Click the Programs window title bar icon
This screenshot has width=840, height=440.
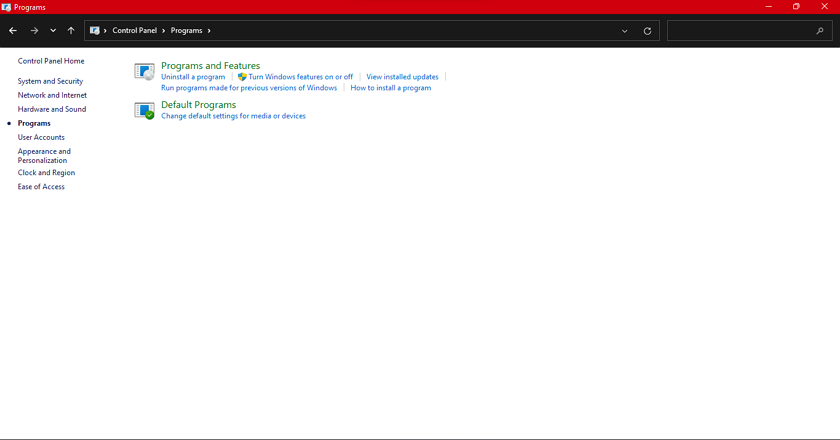(6, 7)
